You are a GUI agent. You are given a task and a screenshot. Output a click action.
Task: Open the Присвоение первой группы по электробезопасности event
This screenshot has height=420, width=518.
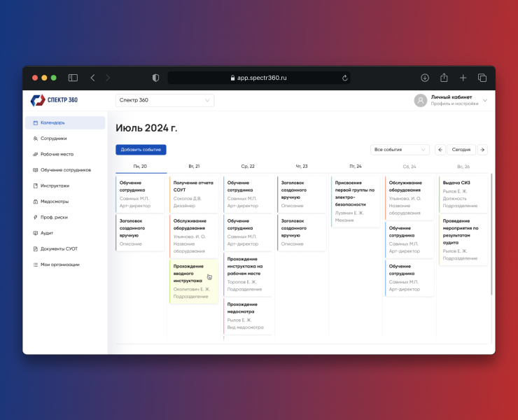(356, 202)
